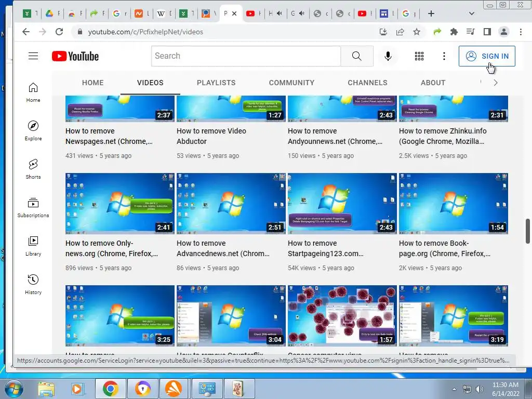532x399 pixels.
Task: Open the YouTube guide hamburger menu
Action: (33, 56)
